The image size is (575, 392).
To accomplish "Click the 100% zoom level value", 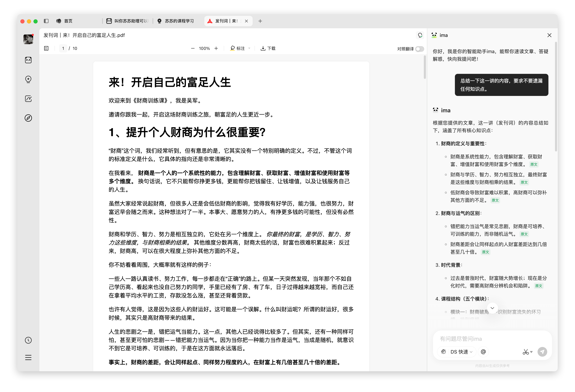I will point(204,48).
